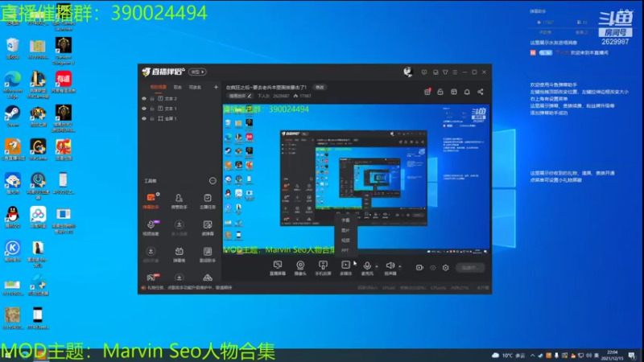644x362 pixels.
Task: Add 直播屏幕 screen capture source
Action: [278, 268]
